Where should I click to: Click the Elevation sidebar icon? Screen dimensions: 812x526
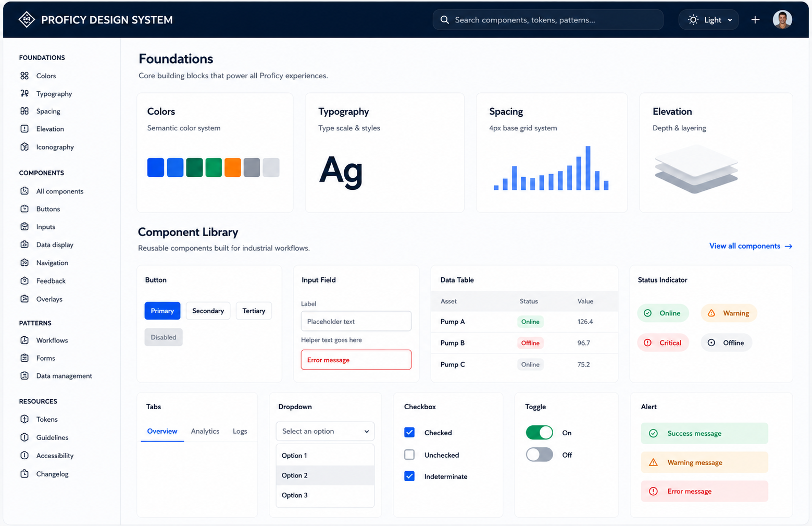pos(24,129)
